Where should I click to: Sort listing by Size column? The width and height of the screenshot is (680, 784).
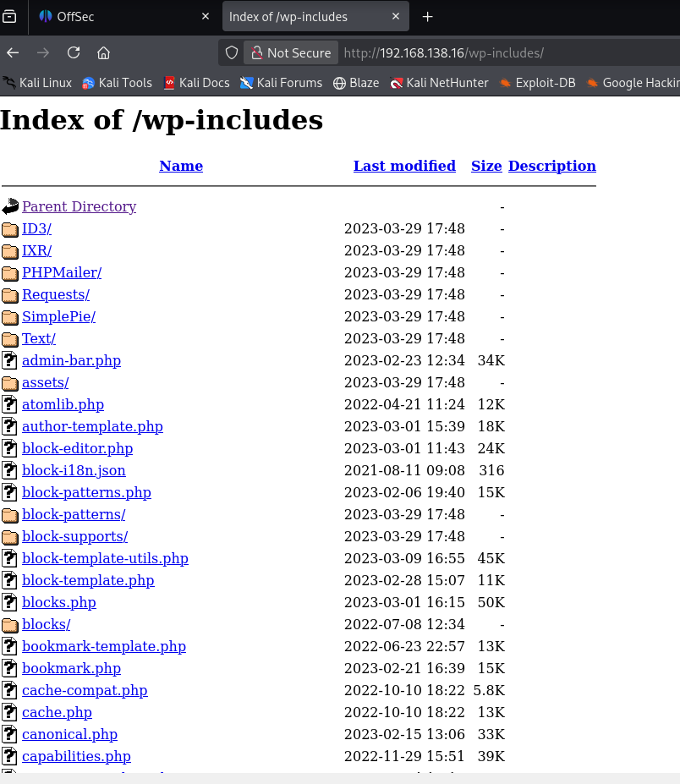click(x=486, y=166)
